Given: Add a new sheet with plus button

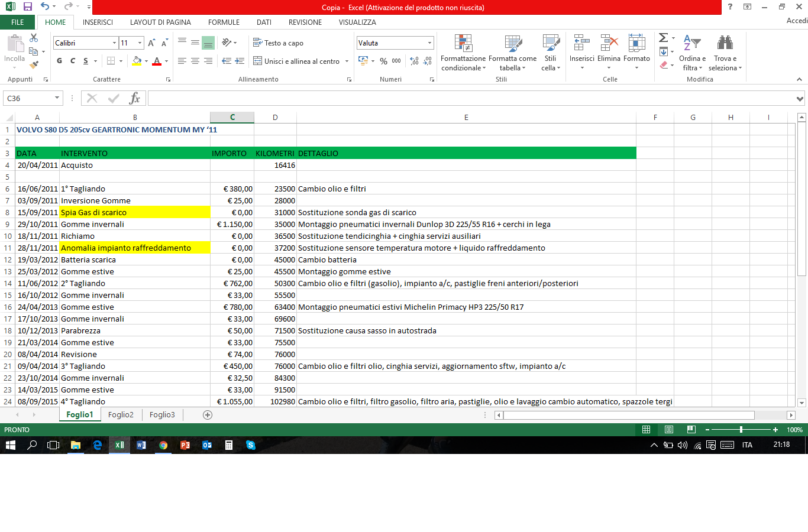Looking at the screenshot, I should (208, 415).
